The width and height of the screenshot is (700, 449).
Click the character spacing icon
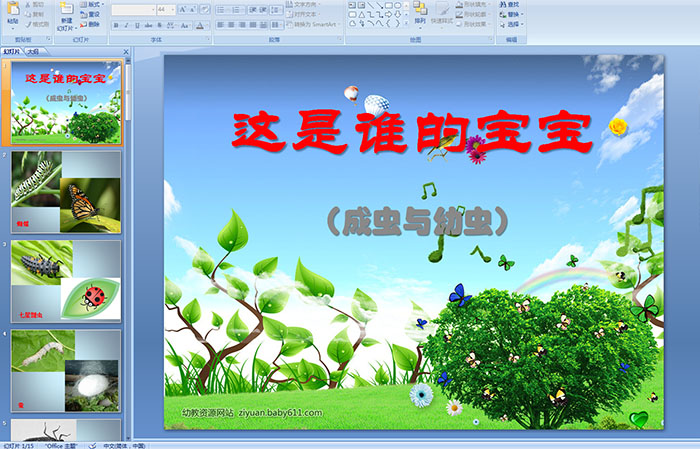click(171, 25)
